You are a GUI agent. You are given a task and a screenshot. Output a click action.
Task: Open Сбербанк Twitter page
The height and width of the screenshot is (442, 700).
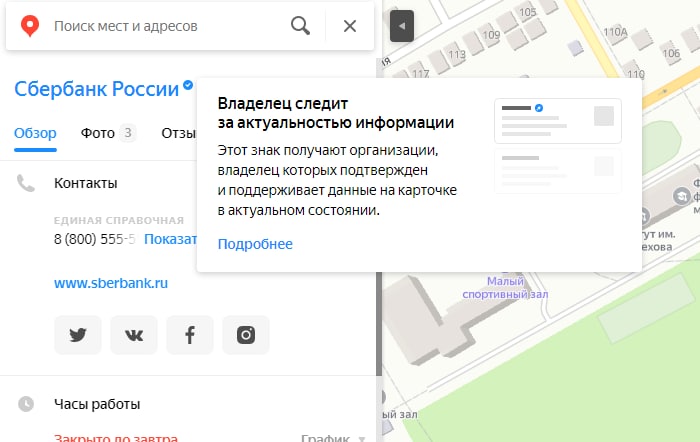click(78, 335)
